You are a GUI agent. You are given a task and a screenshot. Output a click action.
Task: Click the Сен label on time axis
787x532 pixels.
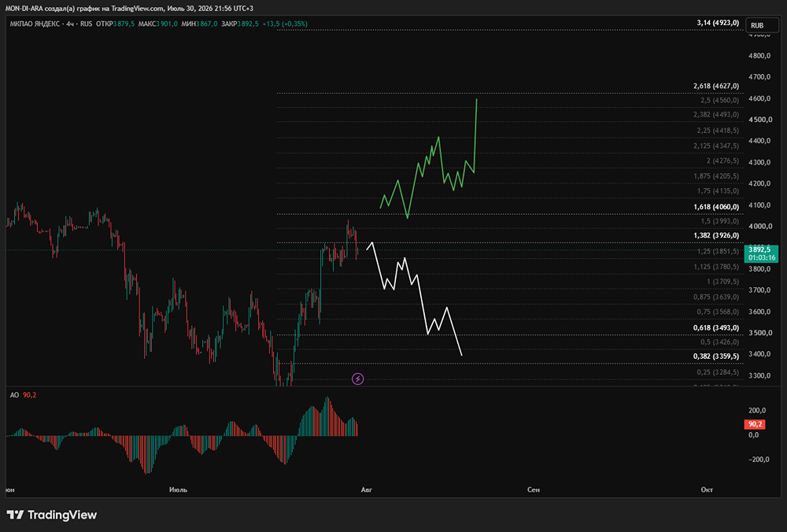pos(534,490)
